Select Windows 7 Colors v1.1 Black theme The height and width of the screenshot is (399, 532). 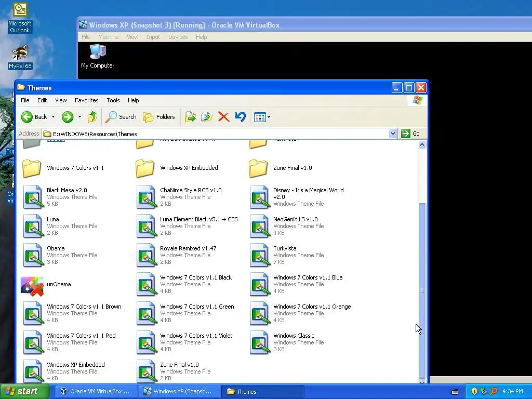pyautogui.click(x=184, y=284)
